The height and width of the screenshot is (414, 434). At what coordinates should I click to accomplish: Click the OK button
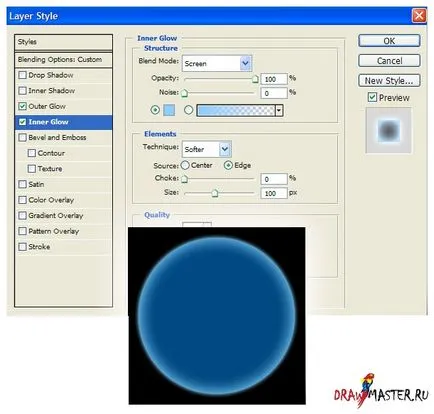coord(389,41)
